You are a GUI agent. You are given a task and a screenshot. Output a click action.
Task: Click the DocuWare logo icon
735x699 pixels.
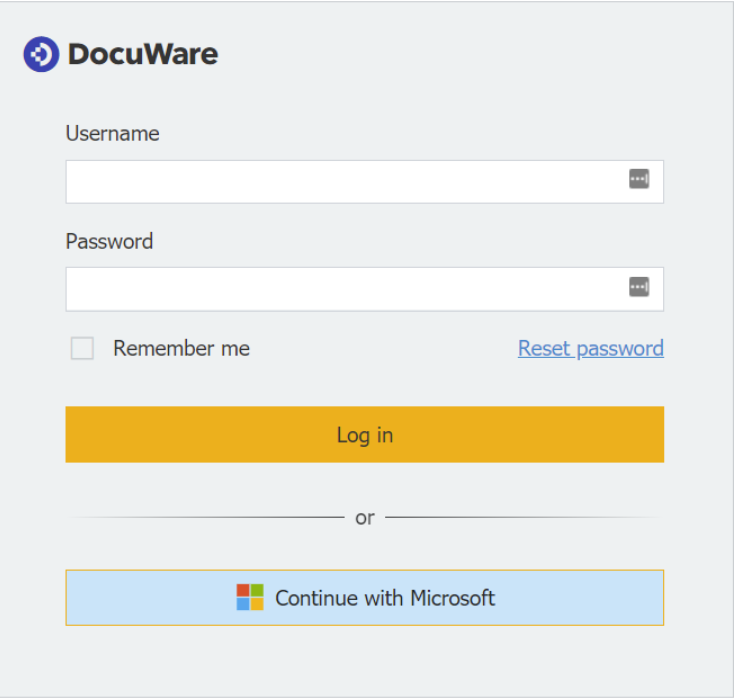click(41, 54)
